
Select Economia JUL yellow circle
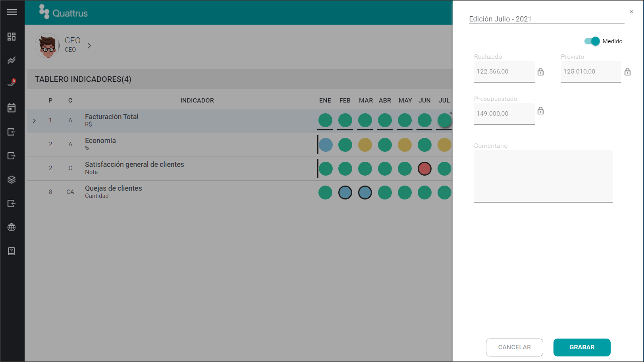click(x=444, y=145)
